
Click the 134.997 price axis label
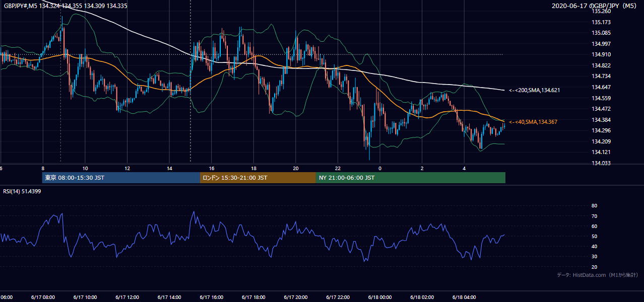pos(601,44)
